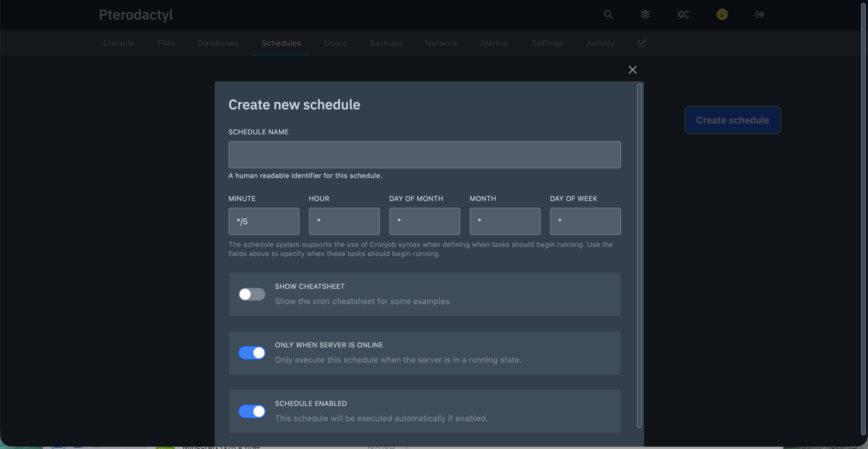Viewport: 868px width, 449px height.
Task: Focus the Schedule Name input field
Action: pos(425,155)
